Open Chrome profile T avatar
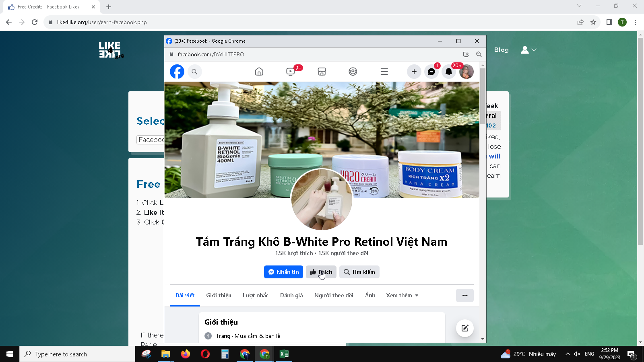This screenshot has height=362, width=644. click(622, 22)
